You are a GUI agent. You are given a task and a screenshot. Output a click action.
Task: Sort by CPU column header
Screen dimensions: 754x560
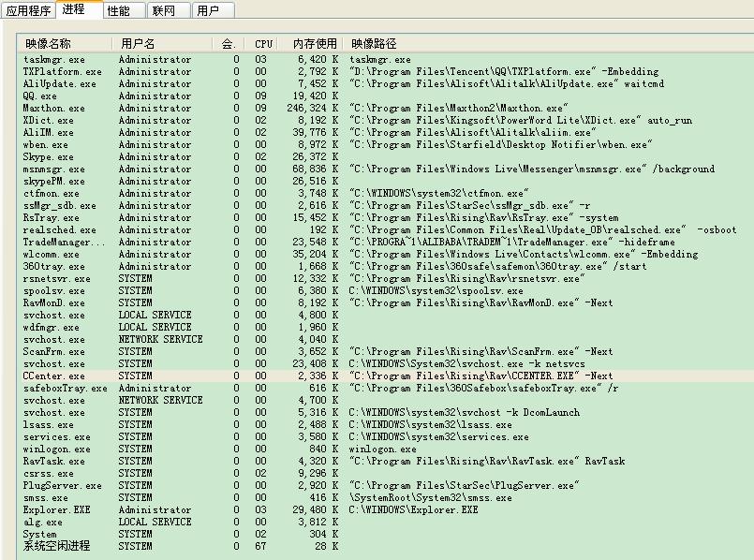point(263,44)
